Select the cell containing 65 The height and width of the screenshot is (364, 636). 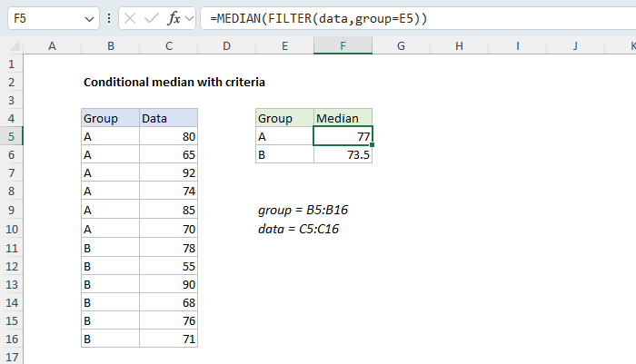click(169, 154)
